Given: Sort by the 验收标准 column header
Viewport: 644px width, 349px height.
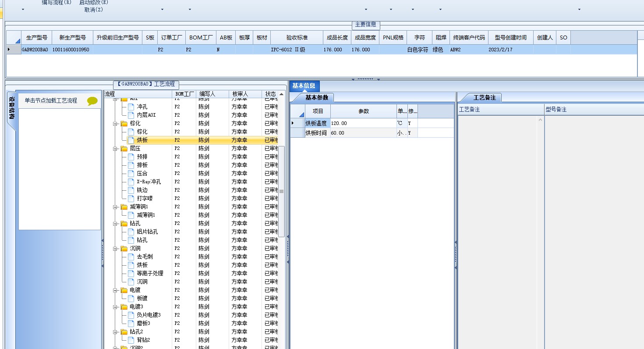Looking at the screenshot, I should click(x=297, y=38).
